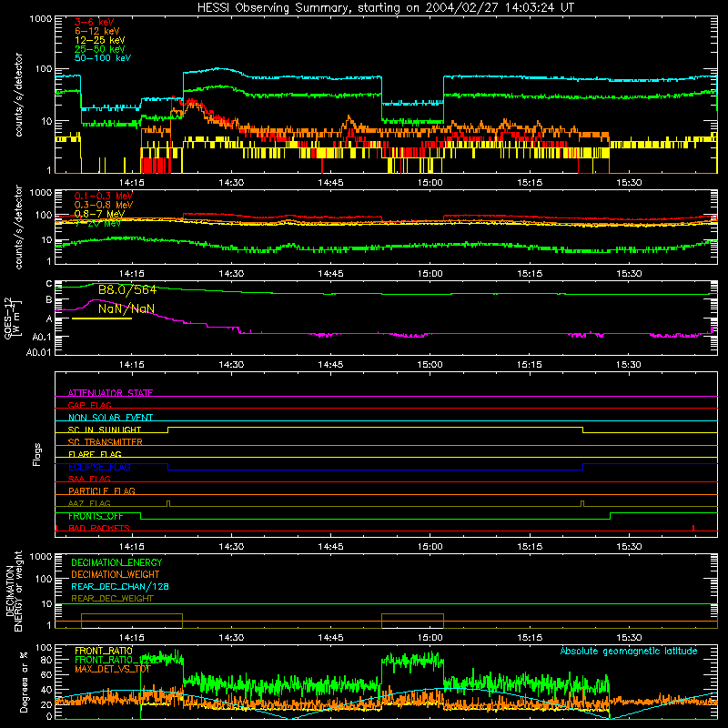
Task: Click the "NON_SOLAR_EVENT" flag label
Action: pyautogui.click(x=110, y=418)
